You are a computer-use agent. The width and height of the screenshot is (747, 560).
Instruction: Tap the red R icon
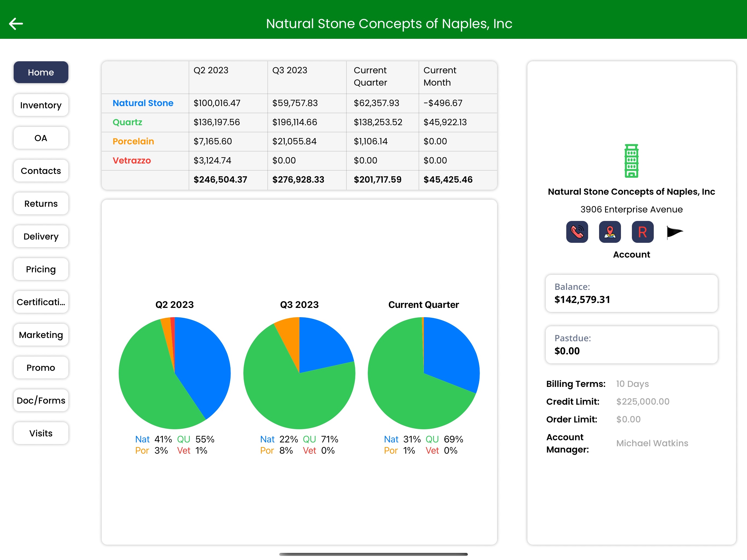pos(642,232)
